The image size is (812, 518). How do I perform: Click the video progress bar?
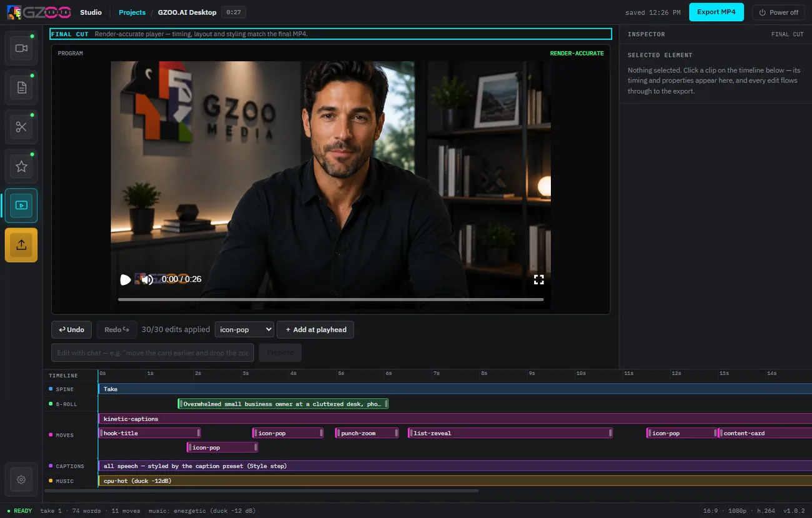point(330,299)
